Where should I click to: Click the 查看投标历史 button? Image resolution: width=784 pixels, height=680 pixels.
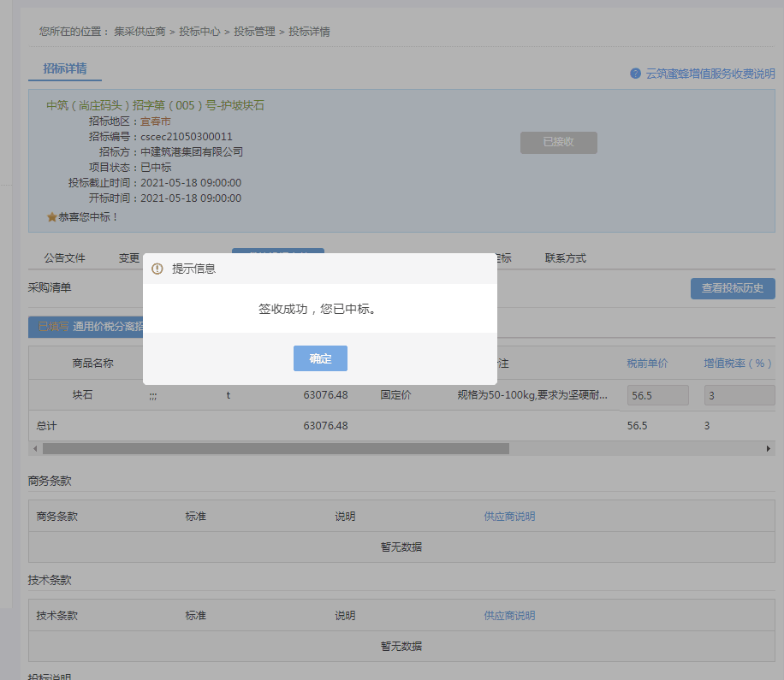pos(733,288)
